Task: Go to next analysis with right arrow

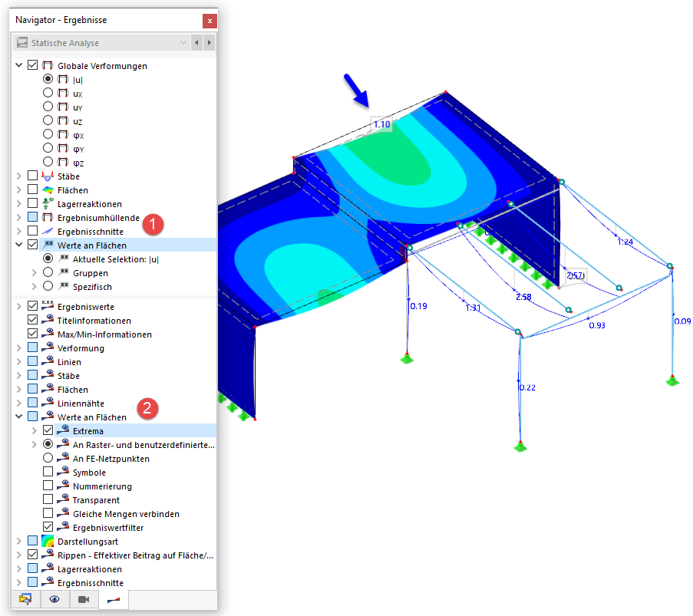Action: coord(210,43)
